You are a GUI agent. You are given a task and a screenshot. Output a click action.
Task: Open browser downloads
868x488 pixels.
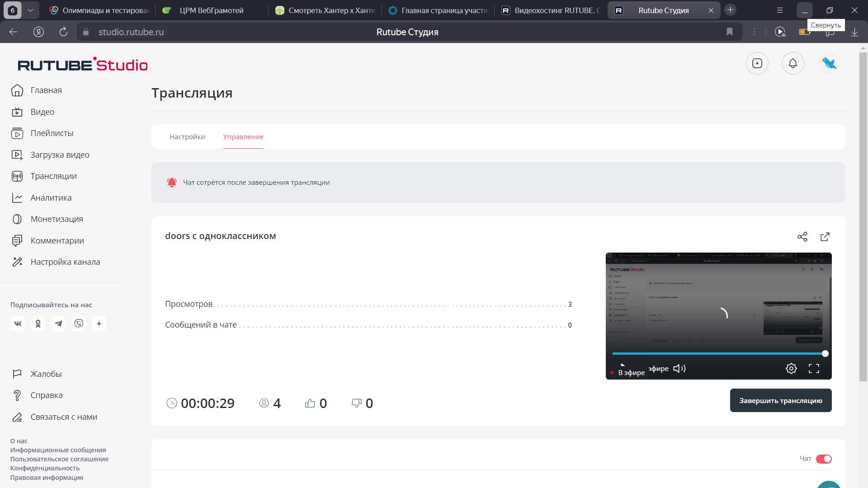(x=854, y=32)
